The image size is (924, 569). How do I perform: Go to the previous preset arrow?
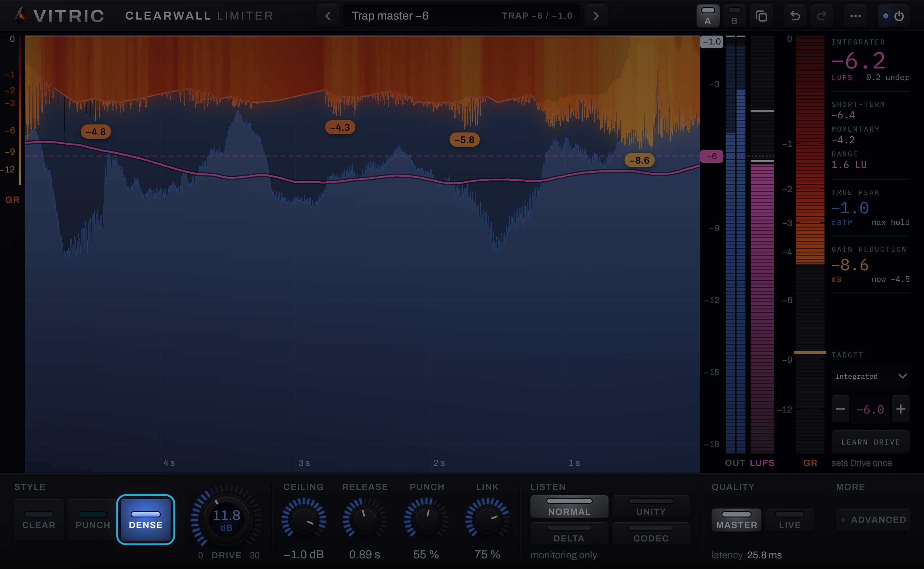click(328, 16)
